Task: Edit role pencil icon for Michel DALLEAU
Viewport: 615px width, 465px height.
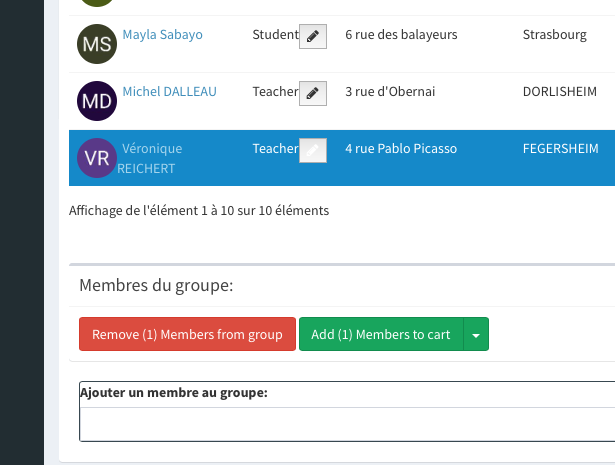Action: point(313,93)
